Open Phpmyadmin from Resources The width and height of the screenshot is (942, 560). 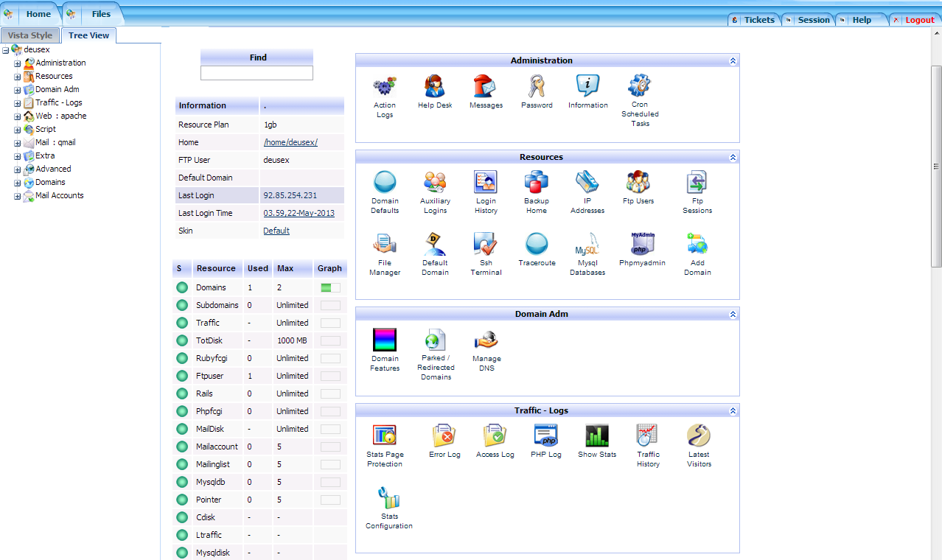tap(642, 245)
